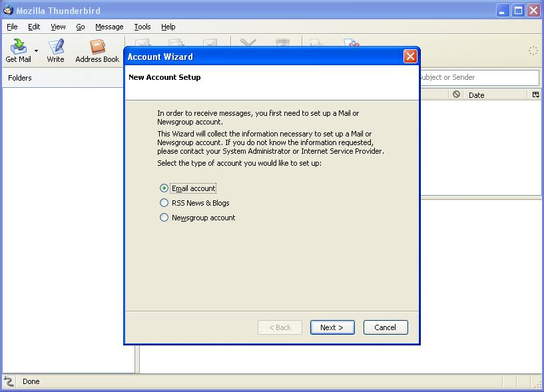Click the Write message icon

pos(55,51)
